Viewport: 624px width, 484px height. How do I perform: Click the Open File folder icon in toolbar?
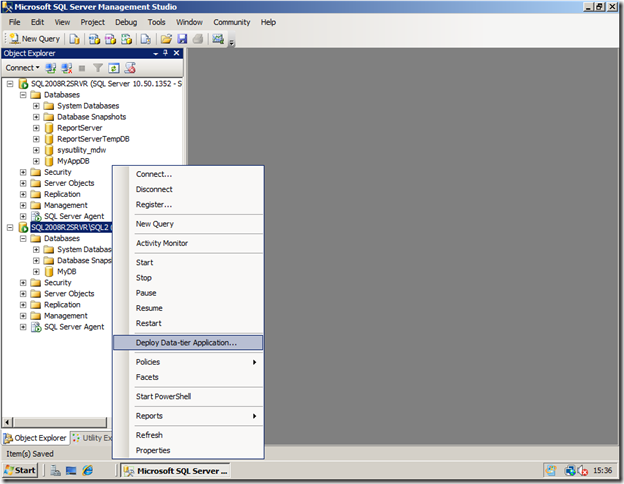point(166,39)
